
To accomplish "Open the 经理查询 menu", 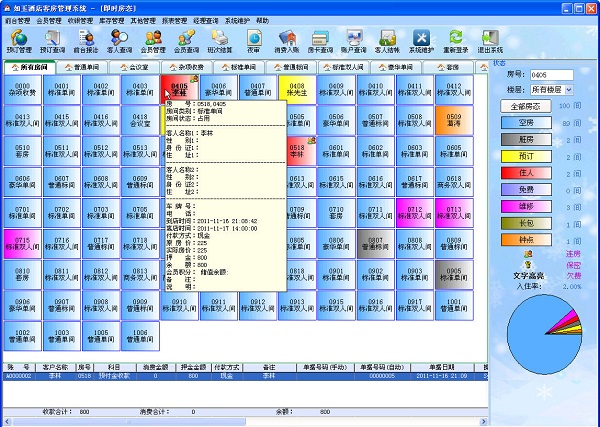I will click(206, 21).
